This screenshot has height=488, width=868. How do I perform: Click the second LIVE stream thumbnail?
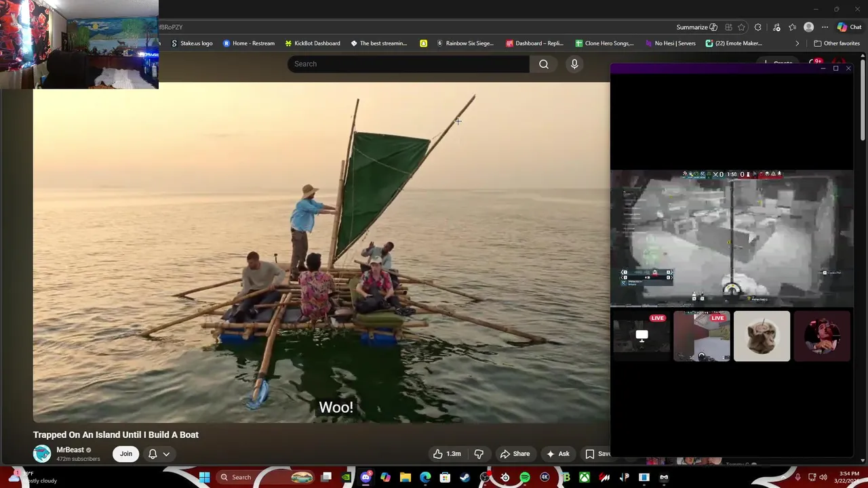click(702, 336)
